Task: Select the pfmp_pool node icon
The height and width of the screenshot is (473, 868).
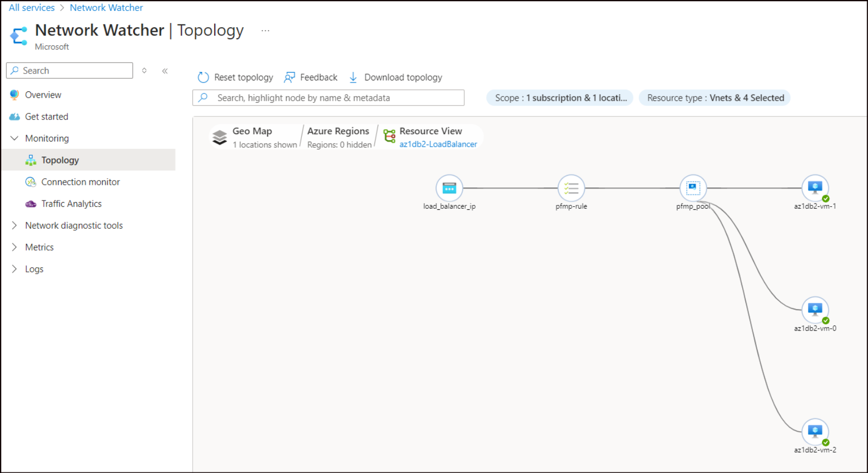Action: (x=693, y=188)
